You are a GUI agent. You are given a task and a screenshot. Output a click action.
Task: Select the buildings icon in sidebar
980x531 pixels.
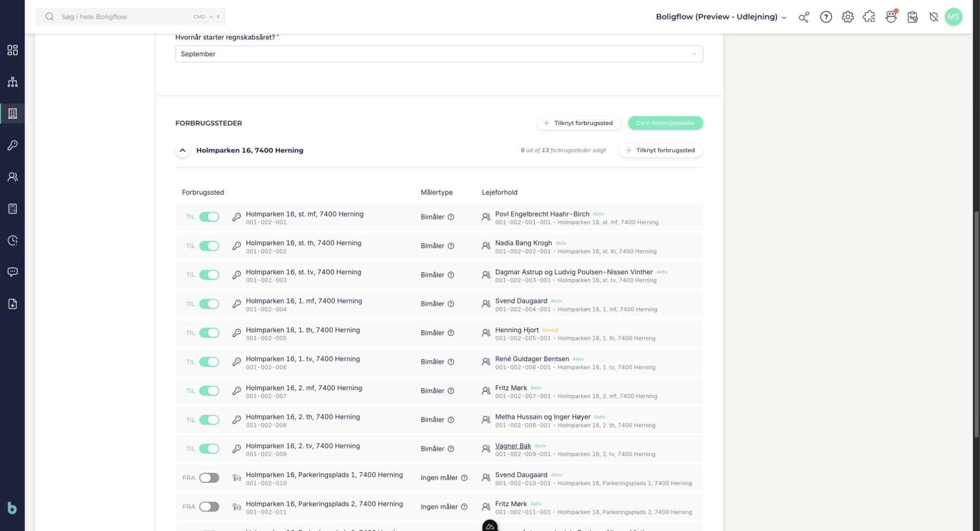(12, 113)
